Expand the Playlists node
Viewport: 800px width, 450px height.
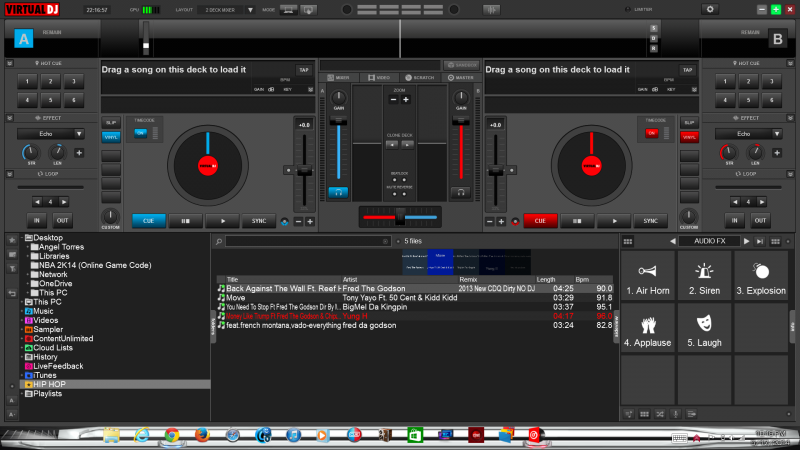[x=21, y=394]
